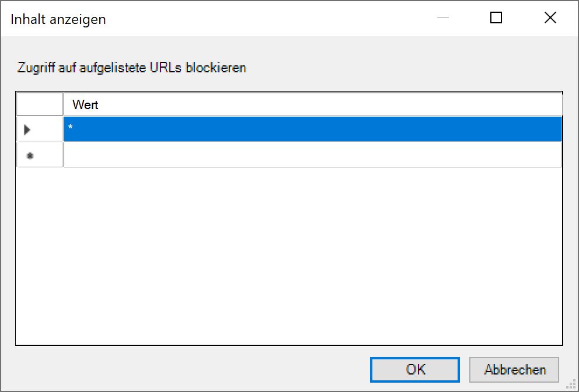Click the blank select-all grid corner
Viewport: 579px width, 392px height.
click(39, 104)
